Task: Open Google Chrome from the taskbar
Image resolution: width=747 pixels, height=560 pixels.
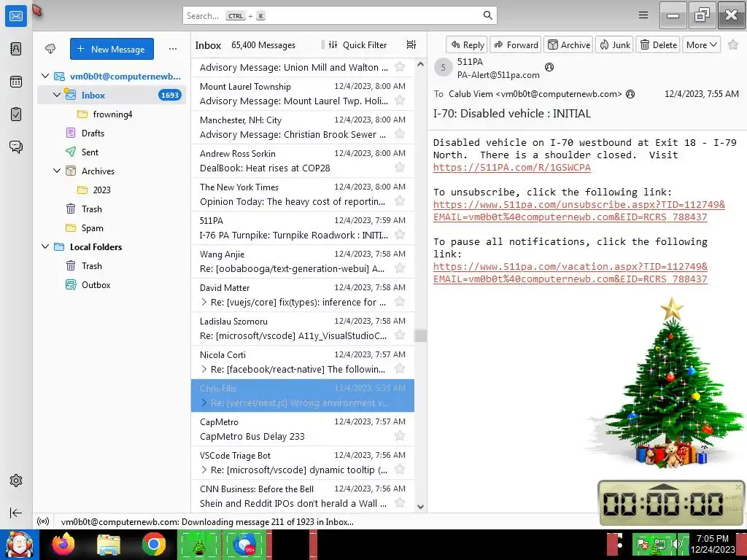Action: pyautogui.click(x=153, y=544)
